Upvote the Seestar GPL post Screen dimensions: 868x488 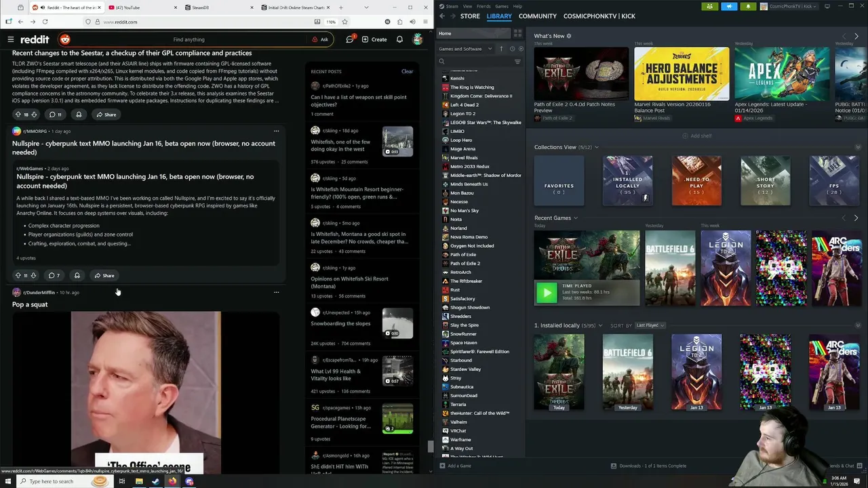click(18, 115)
